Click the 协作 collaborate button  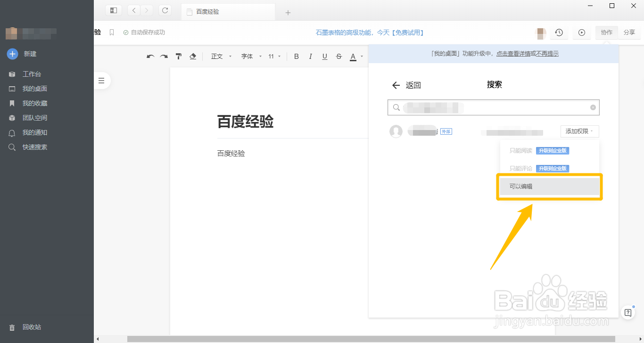click(606, 33)
